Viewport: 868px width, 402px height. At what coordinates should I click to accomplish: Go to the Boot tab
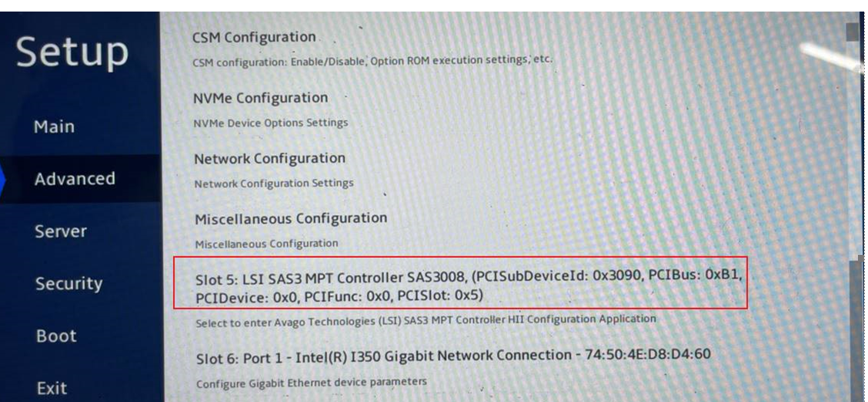[56, 336]
